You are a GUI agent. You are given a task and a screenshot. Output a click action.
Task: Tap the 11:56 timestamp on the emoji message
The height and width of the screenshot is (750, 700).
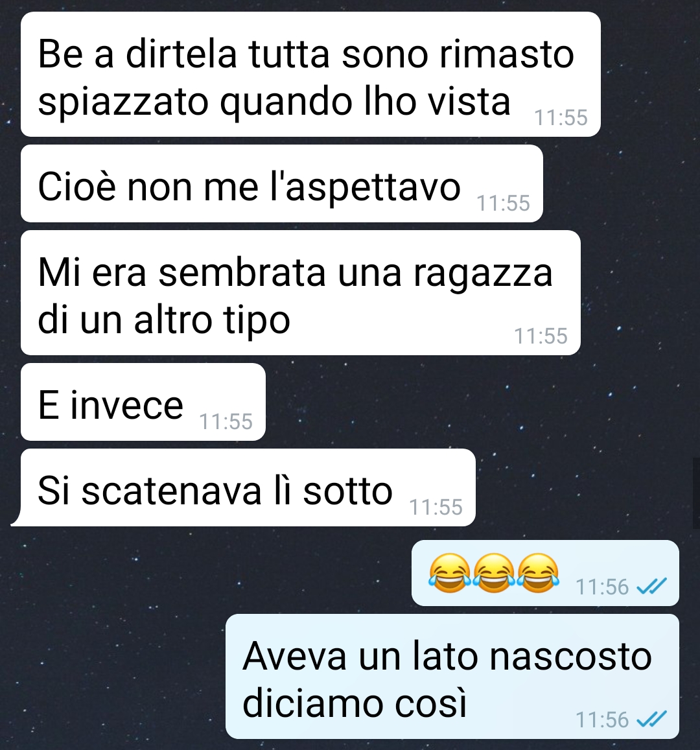coord(602,587)
